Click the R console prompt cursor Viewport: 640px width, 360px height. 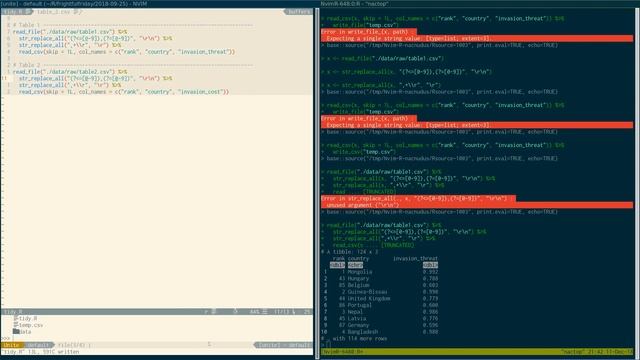pos(328,345)
